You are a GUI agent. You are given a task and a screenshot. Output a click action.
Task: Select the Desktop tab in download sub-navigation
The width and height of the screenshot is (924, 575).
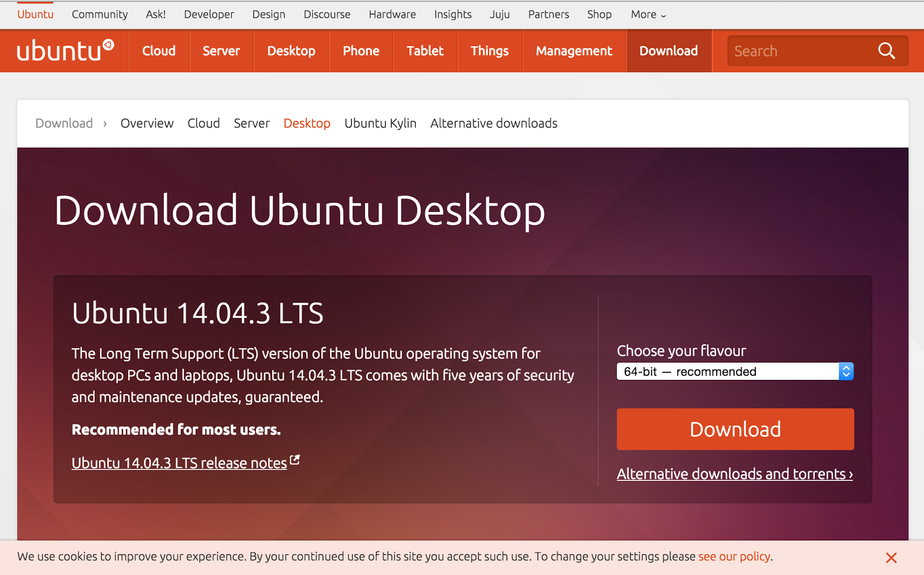tap(307, 123)
